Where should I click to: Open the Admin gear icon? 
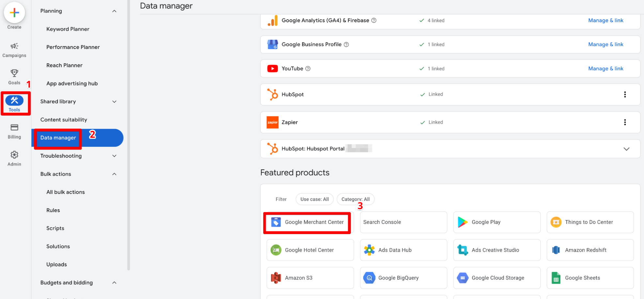[x=14, y=155]
